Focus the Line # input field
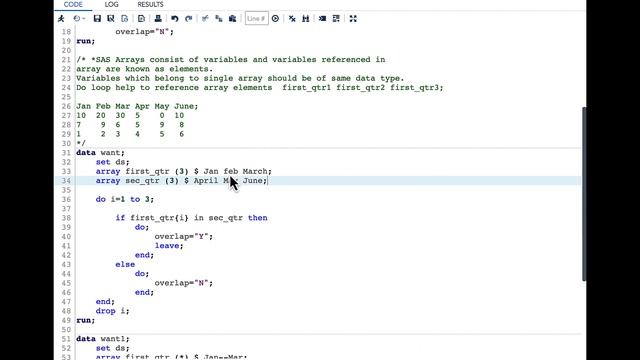Viewport: 640px width, 360px height. pos(257,18)
